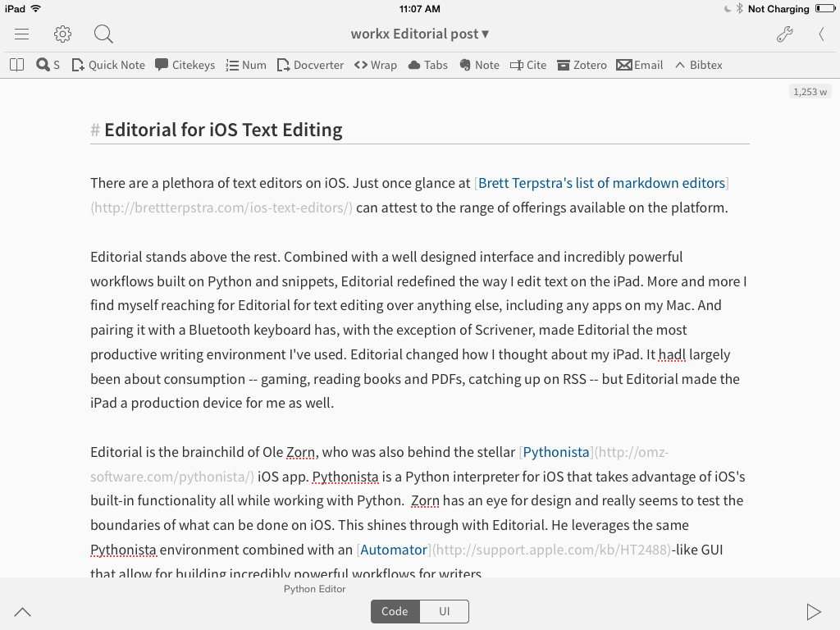Viewport: 840px width, 630px height.
Task: Run the Cite workflow
Action: [528, 65]
